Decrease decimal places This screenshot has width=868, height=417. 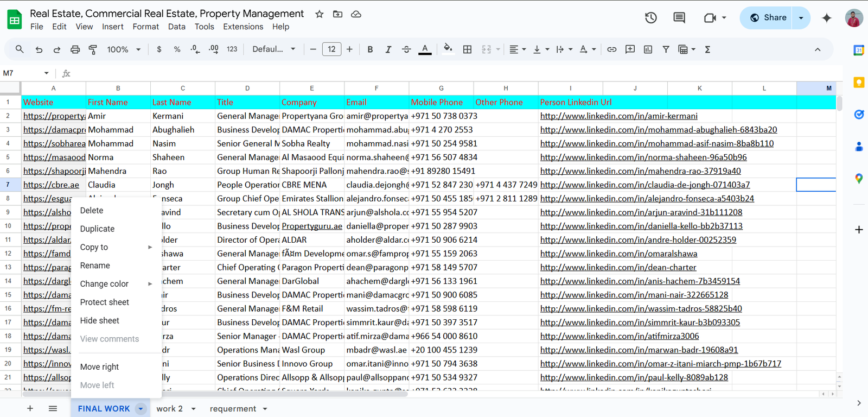tap(195, 49)
